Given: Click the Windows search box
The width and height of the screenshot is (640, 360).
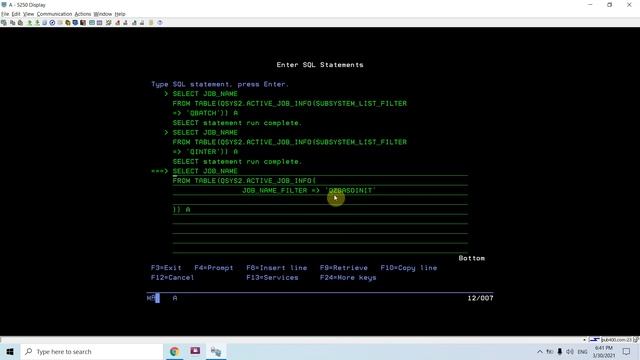Looking at the screenshot, I should (x=92, y=351).
